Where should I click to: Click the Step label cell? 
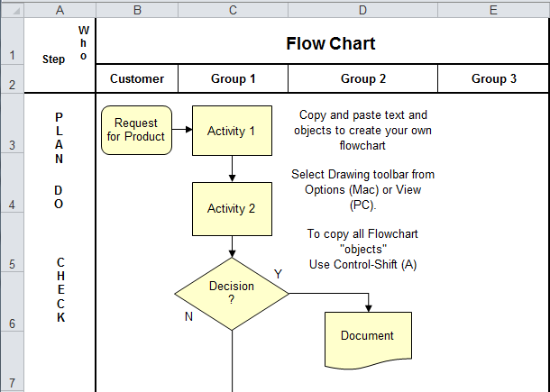click(x=53, y=59)
